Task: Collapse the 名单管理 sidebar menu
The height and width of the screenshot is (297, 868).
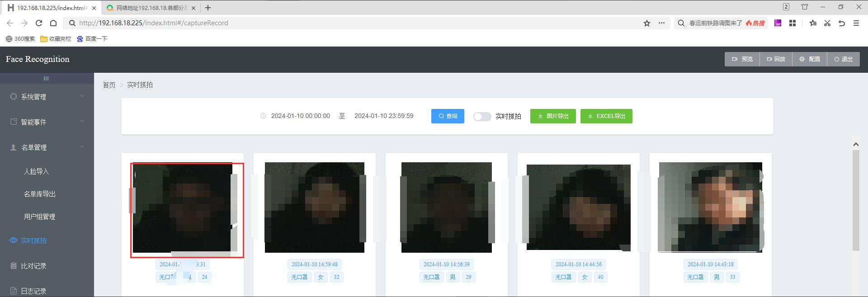Action: point(47,147)
